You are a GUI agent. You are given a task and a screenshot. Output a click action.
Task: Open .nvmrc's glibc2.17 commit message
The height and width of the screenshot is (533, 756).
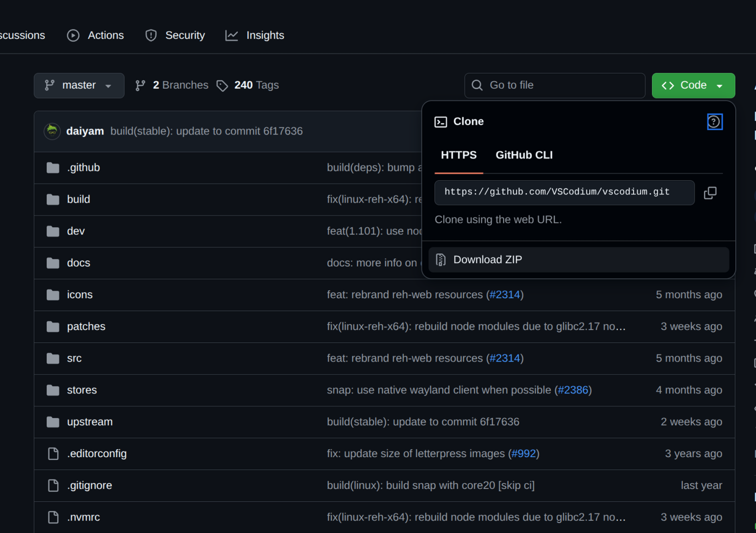[476, 517]
